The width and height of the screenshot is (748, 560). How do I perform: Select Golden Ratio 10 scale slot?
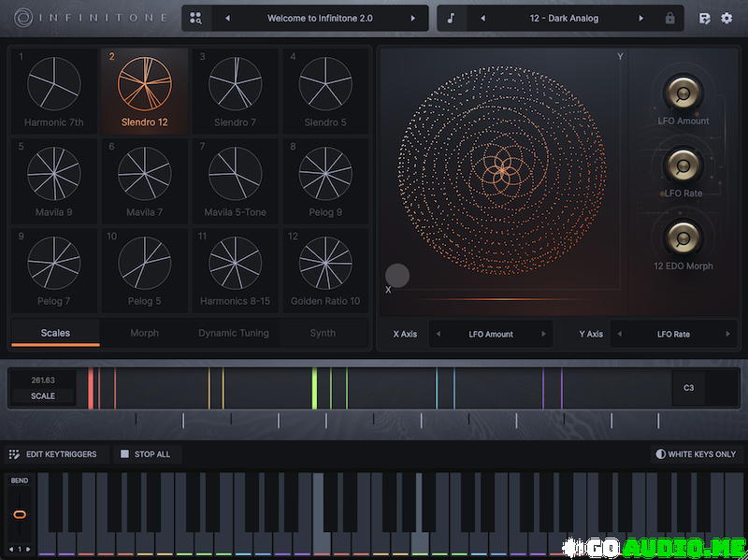pyautogui.click(x=325, y=270)
